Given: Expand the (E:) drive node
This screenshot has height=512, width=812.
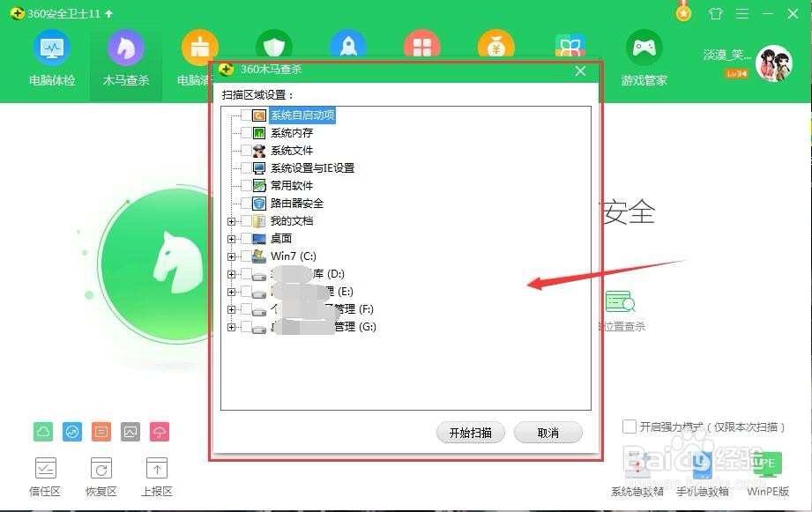Looking at the screenshot, I should click(x=232, y=292).
